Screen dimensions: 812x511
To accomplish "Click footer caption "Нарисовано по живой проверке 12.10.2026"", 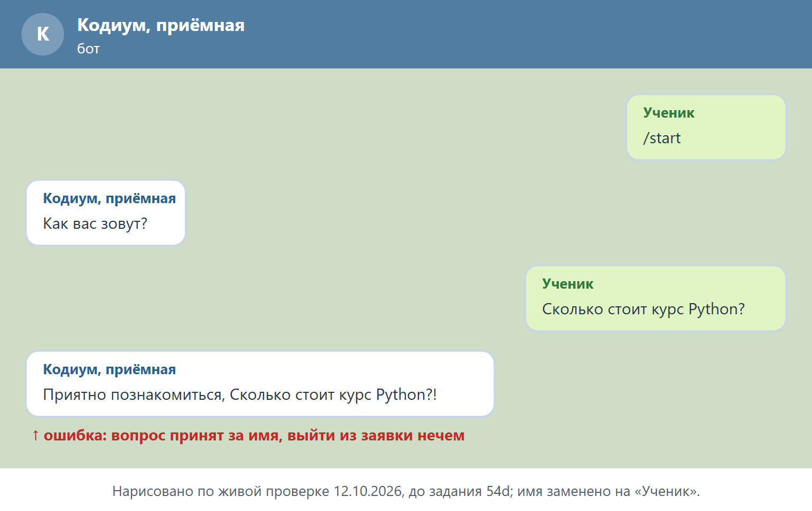I will [x=406, y=491].
